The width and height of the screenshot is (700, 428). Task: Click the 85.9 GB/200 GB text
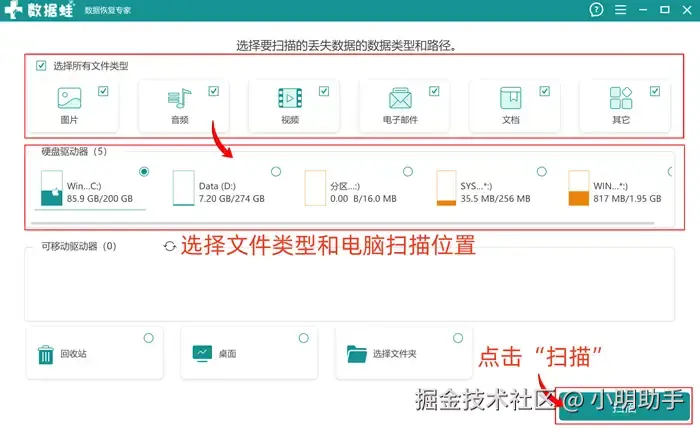coord(100,199)
